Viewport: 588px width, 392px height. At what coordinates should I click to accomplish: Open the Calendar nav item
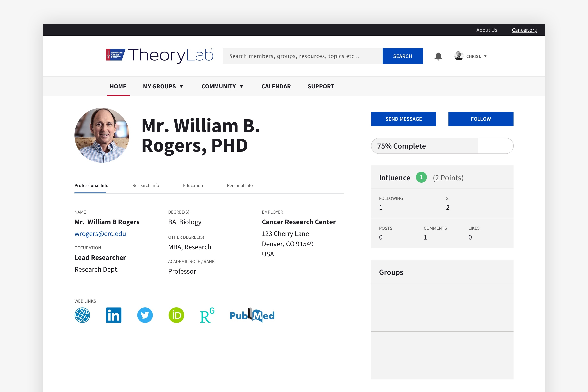pos(276,86)
